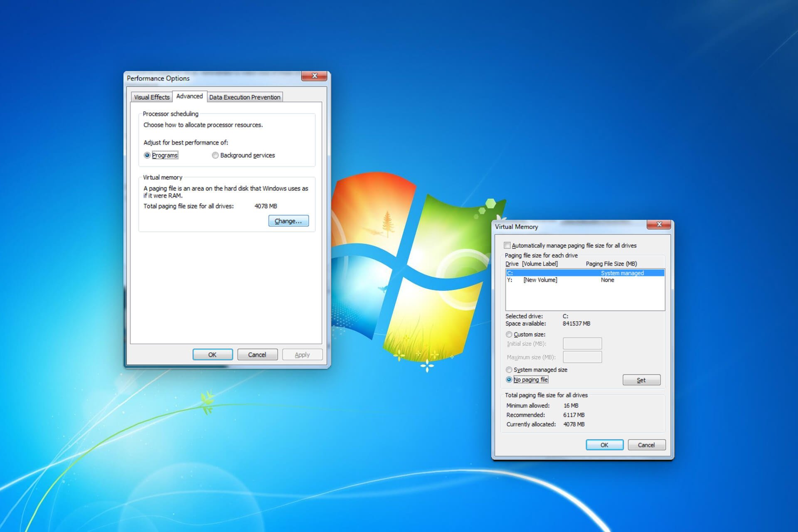Confirm Performance Options with OK
798x532 pixels.
point(212,355)
